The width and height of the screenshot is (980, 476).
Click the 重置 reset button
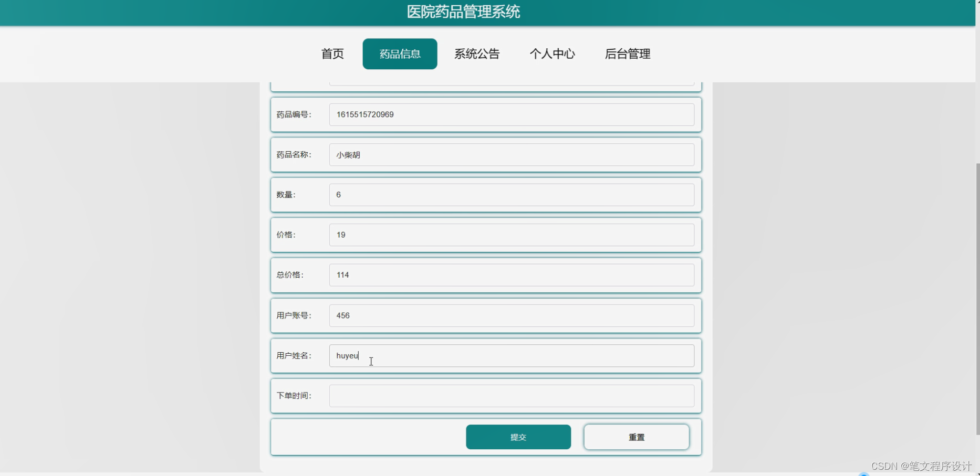635,437
